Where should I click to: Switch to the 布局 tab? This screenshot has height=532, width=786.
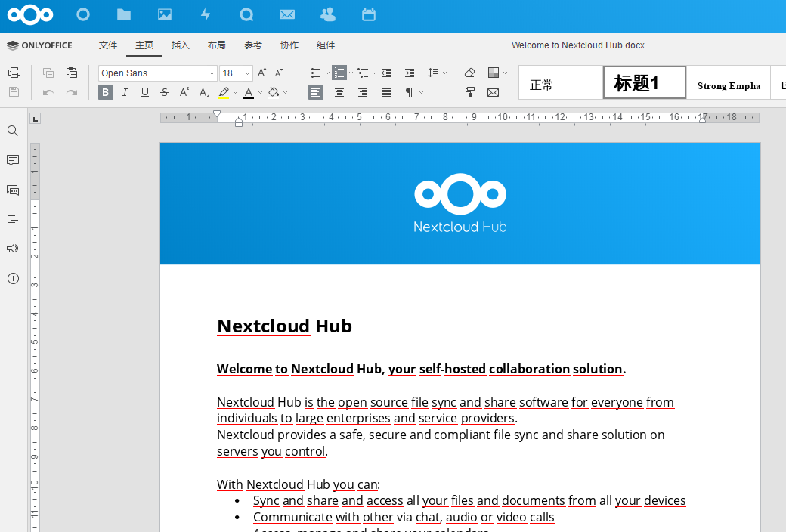(x=217, y=45)
